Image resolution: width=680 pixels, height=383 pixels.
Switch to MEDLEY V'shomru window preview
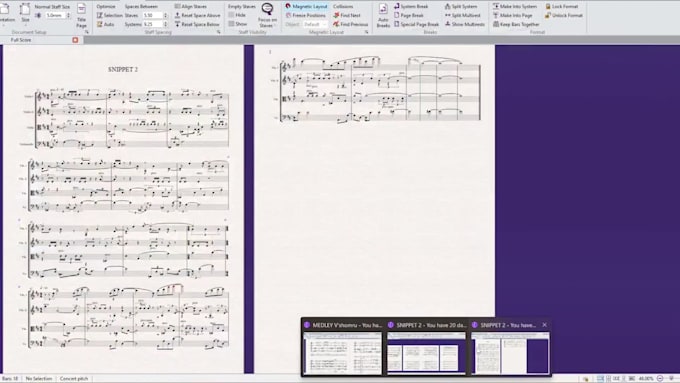coord(342,347)
